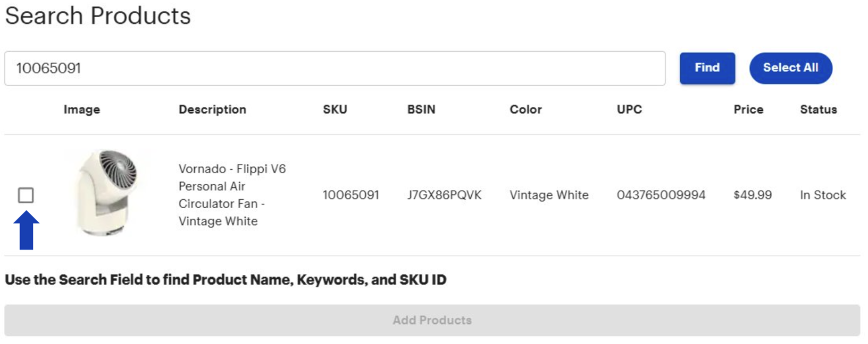Click the UPC column header
The height and width of the screenshot is (344, 868).
pos(629,110)
